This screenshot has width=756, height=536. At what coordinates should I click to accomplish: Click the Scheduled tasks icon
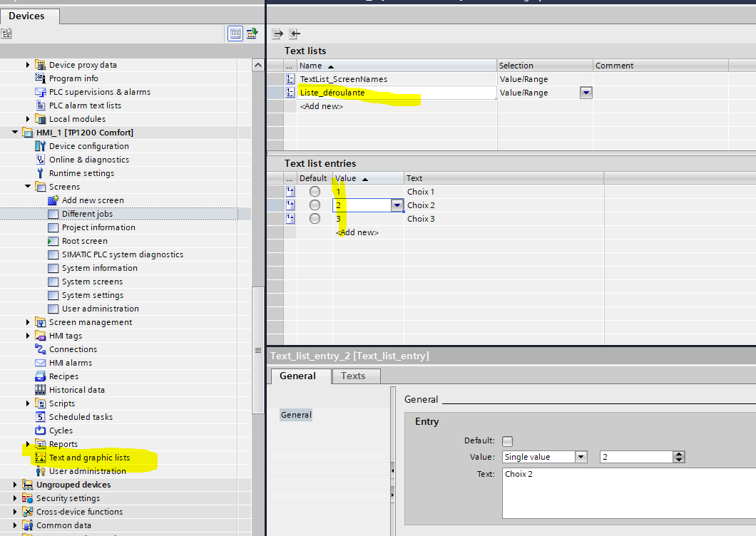coord(41,417)
